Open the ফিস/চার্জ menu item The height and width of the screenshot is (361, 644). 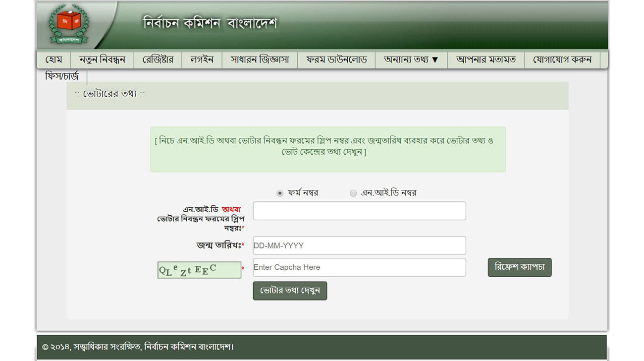[x=62, y=77]
